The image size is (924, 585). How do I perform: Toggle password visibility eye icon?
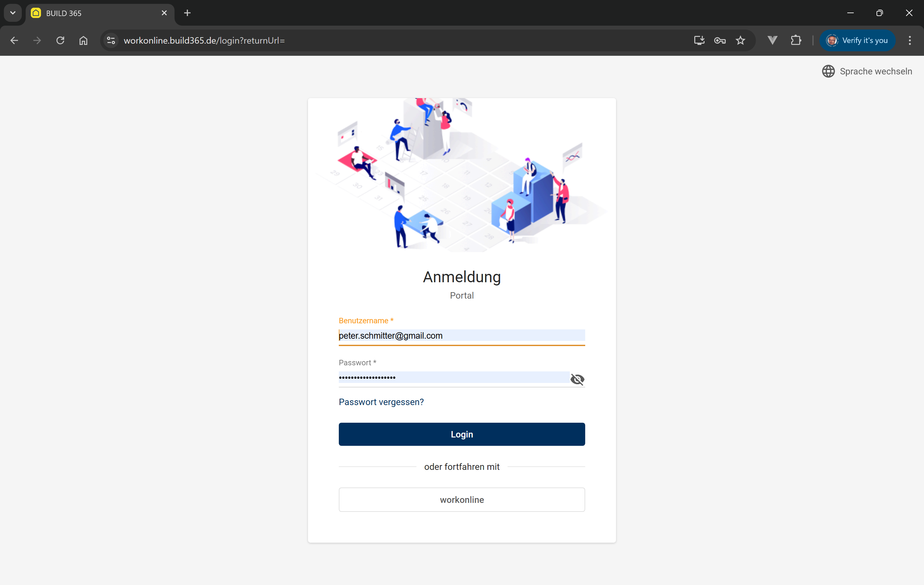(577, 379)
